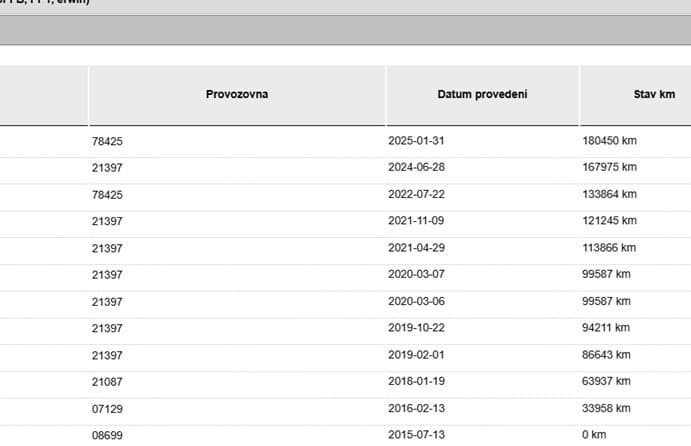Select the date 2021-11-09
The width and height of the screenshot is (691, 446).
point(416,221)
